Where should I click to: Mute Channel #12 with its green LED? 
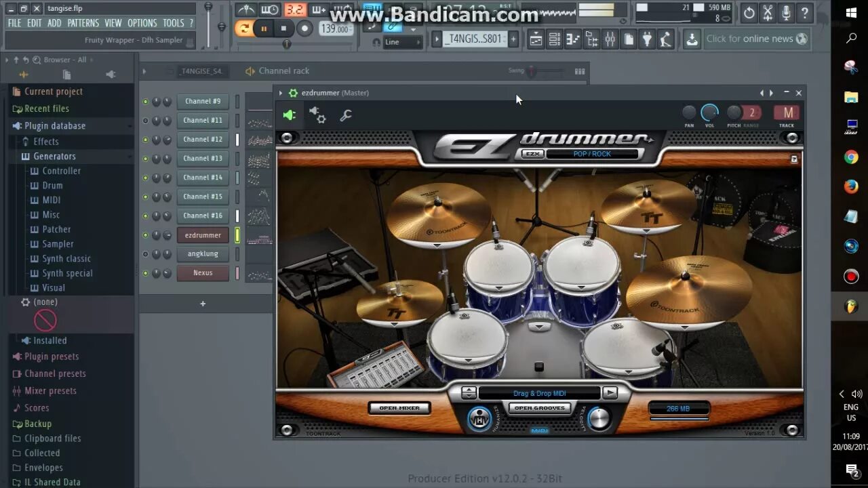(x=145, y=140)
